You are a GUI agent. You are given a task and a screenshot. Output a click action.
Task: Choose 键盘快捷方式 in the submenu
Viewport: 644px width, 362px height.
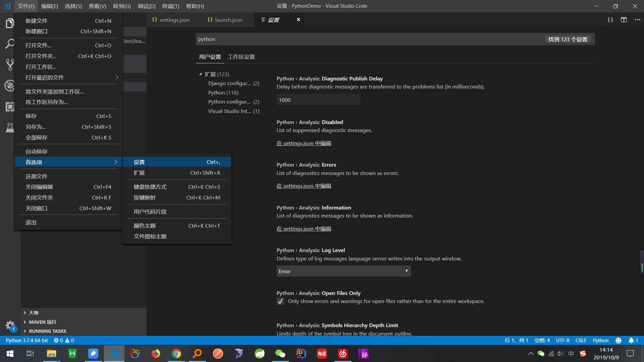coord(177,187)
